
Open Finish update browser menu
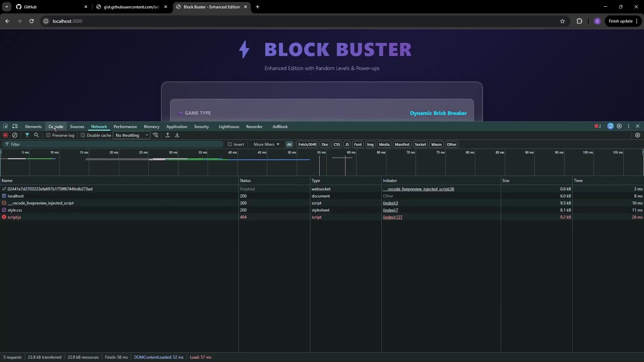tap(623, 21)
